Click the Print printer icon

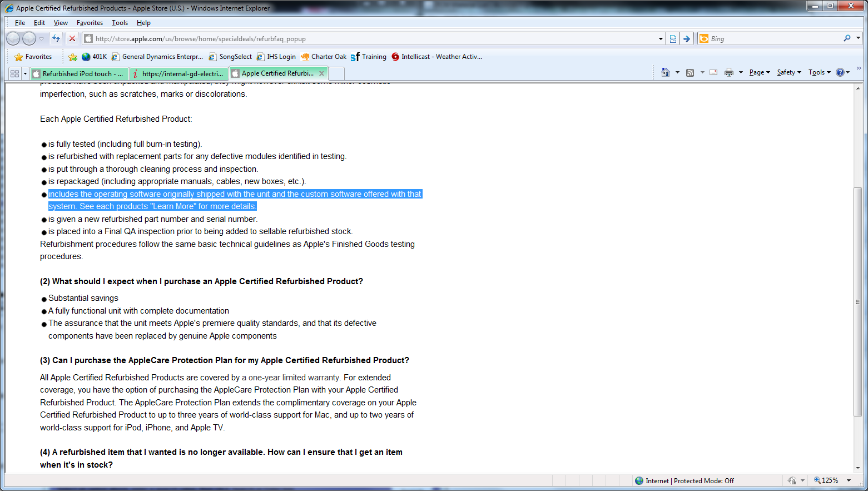(x=729, y=72)
